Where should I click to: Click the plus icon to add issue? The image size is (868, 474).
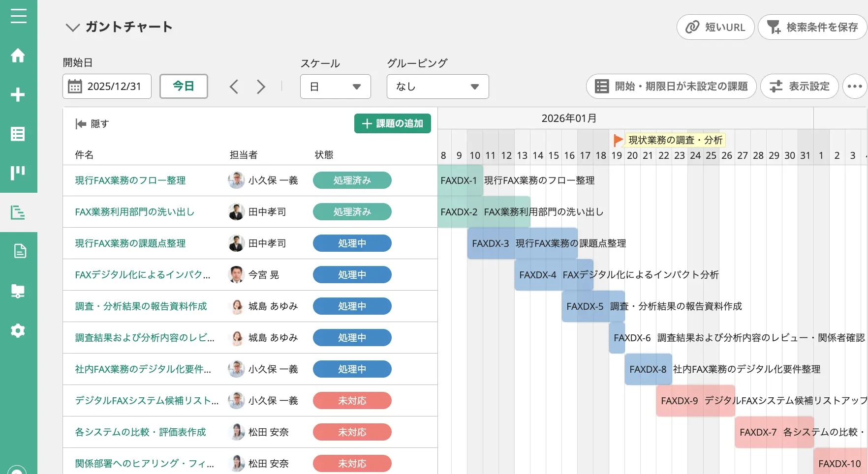[18, 94]
